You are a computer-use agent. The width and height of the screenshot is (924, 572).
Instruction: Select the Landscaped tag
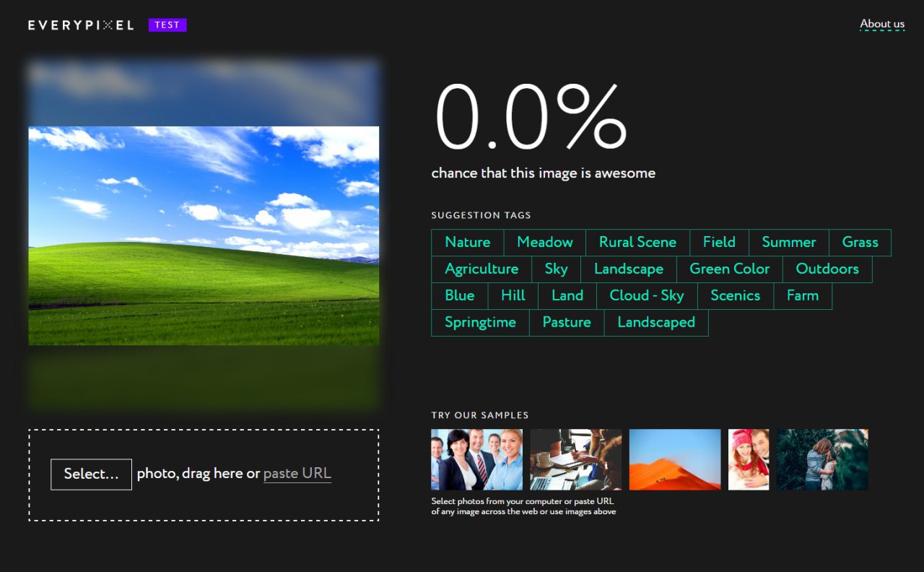(x=656, y=323)
